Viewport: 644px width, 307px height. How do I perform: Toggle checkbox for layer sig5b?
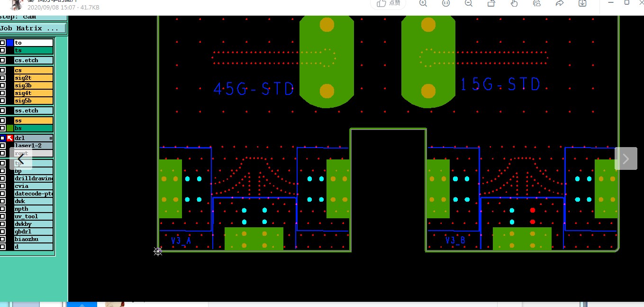click(x=2, y=101)
